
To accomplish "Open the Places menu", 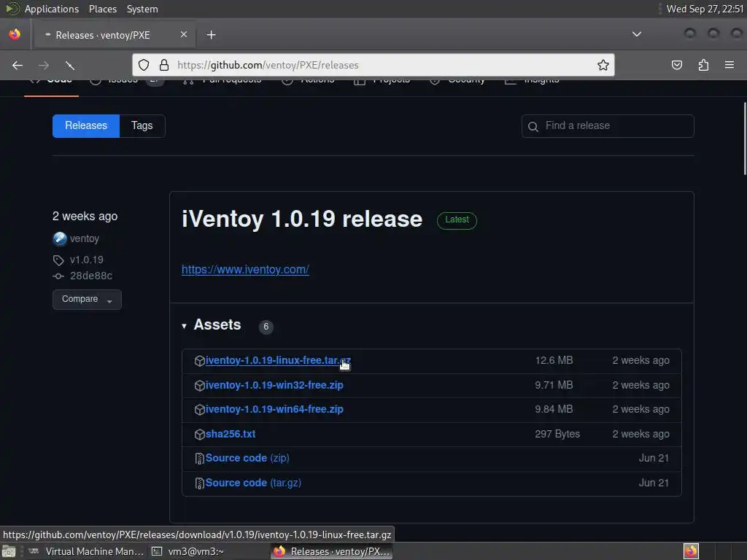I will (102, 9).
